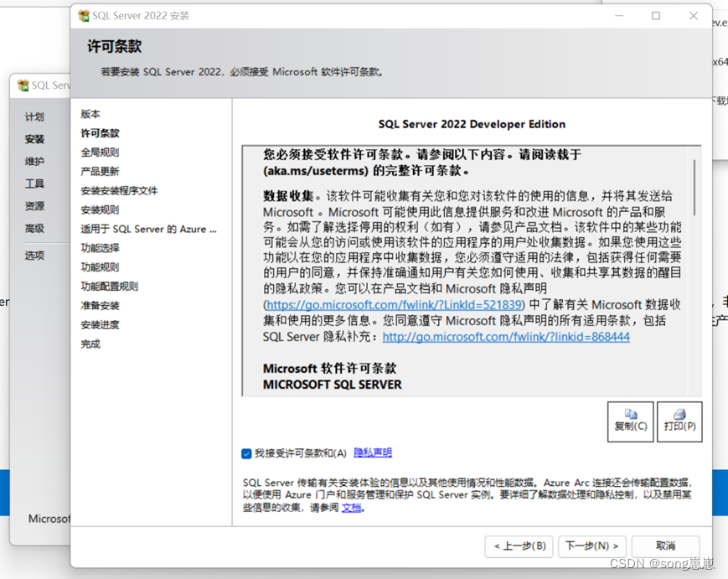Open the 隐私声明 link

(373, 452)
